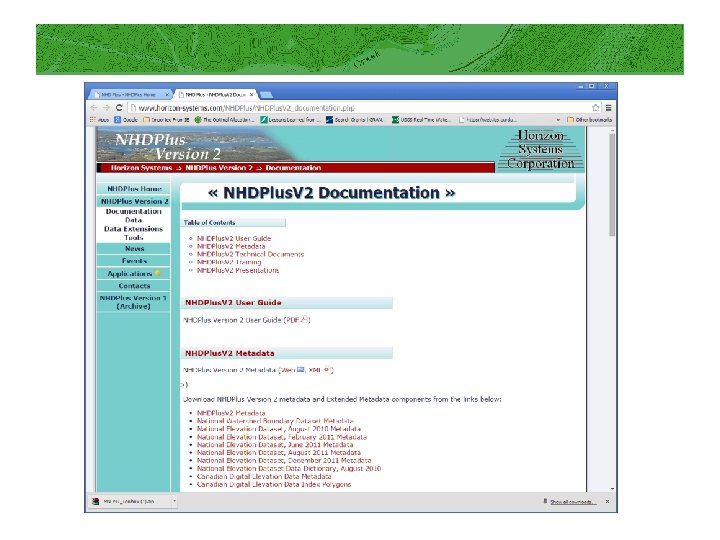Open NHDPlusV2 User Guide contents link
This screenshot has width=720, height=540.
tap(234, 238)
